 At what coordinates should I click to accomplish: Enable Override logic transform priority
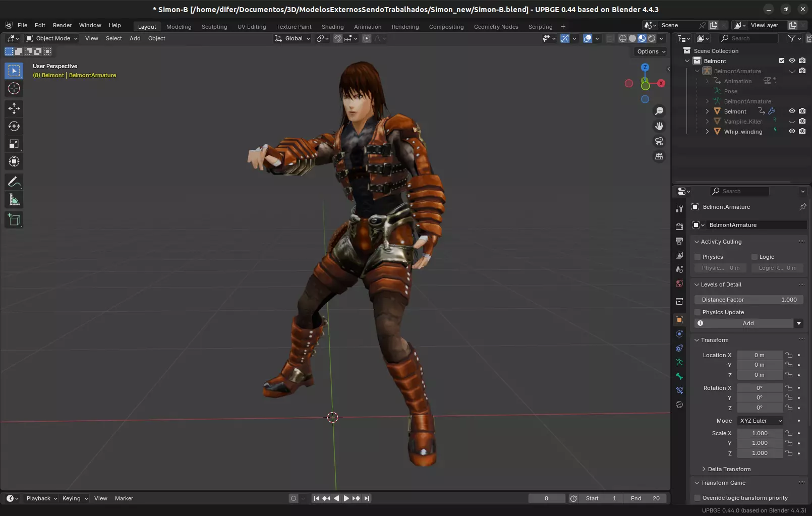698,498
